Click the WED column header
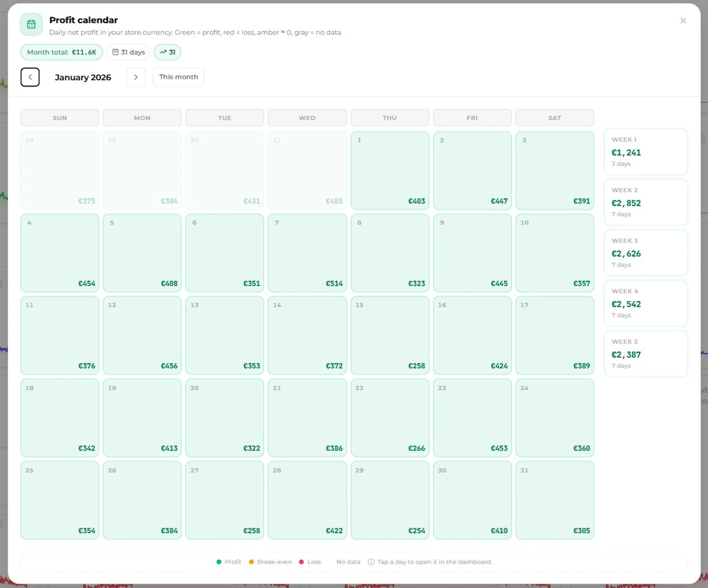The width and height of the screenshot is (708, 588). (x=307, y=118)
